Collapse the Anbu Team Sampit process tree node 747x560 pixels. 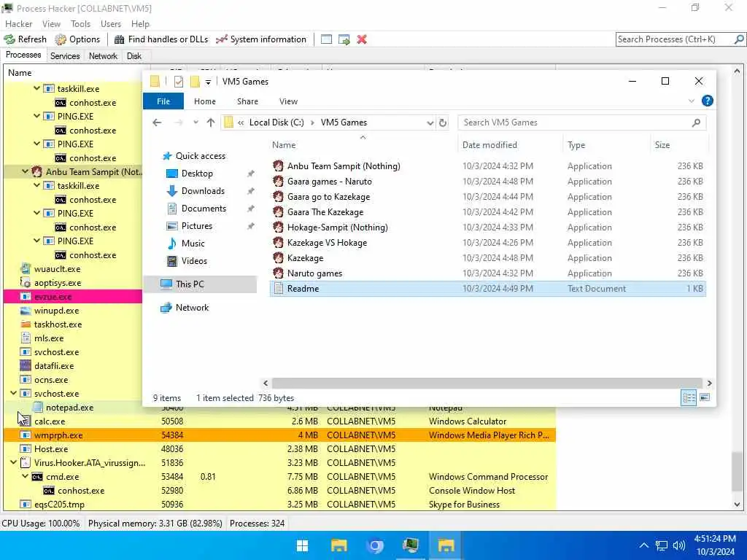coord(25,171)
